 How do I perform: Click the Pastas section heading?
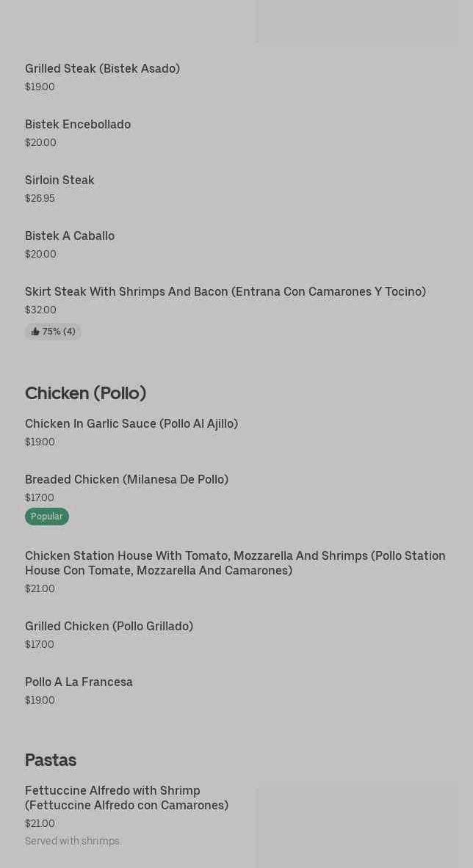[x=51, y=760]
